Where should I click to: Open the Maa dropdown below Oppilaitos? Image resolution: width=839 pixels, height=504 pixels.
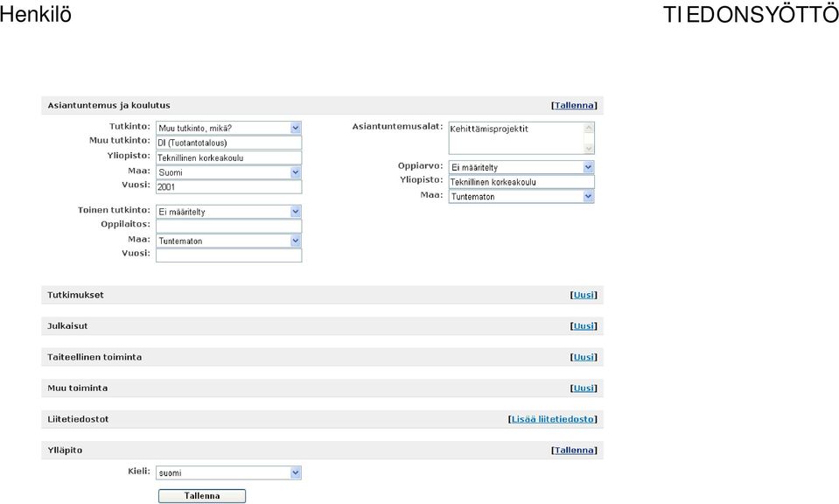tap(228, 241)
